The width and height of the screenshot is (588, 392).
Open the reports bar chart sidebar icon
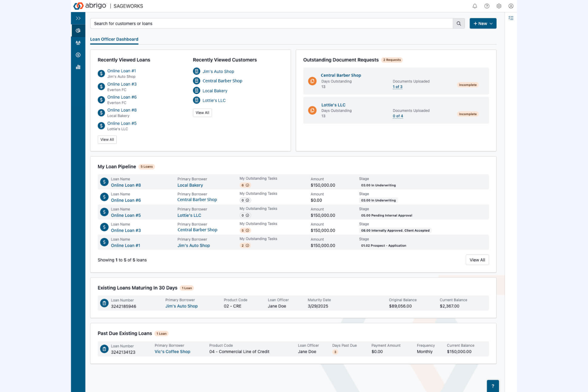pyautogui.click(x=78, y=67)
